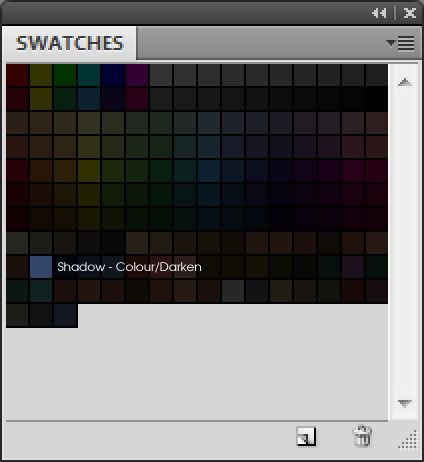The image size is (424, 462).
Task: Pick the last dark navy swatch in bottom row
Action: (x=65, y=315)
